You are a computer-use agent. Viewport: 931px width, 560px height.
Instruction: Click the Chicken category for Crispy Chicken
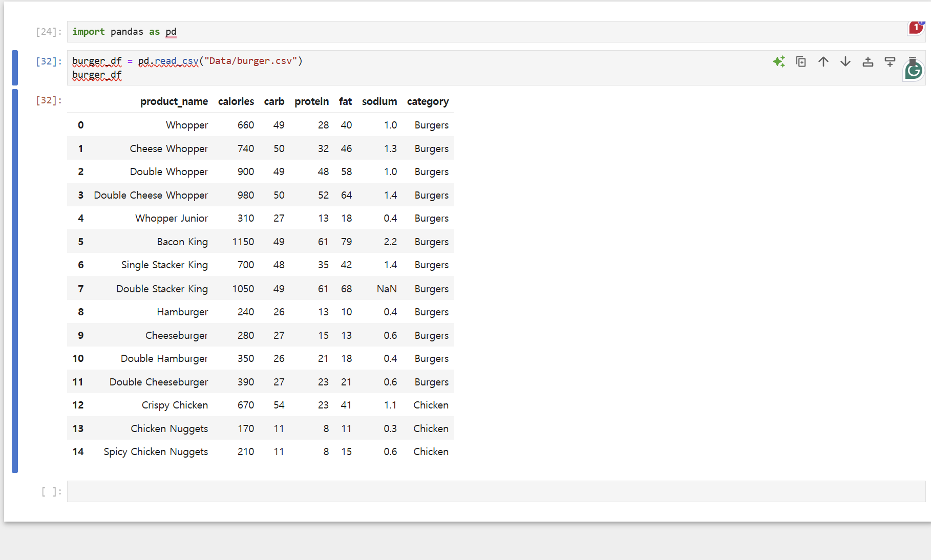[431, 405]
